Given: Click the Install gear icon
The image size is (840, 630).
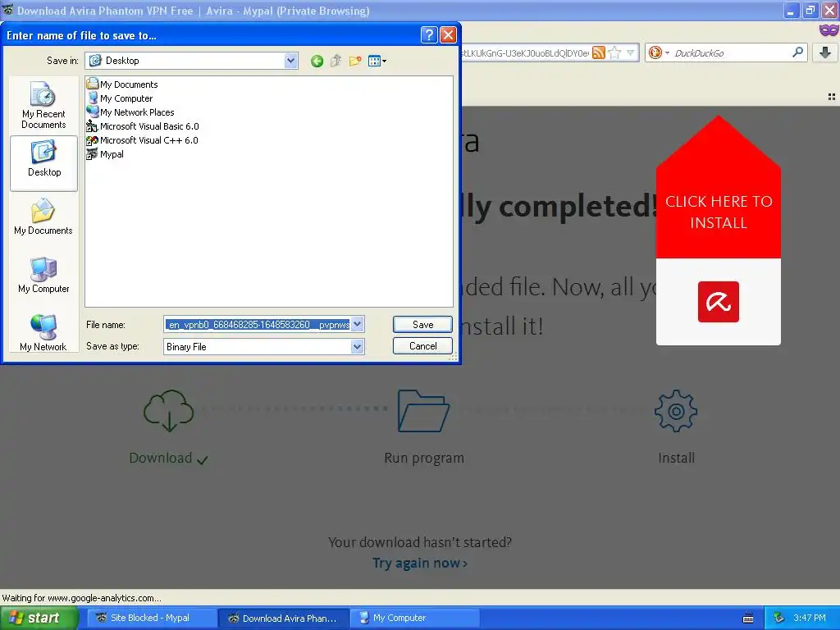Looking at the screenshot, I should point(676,411).
